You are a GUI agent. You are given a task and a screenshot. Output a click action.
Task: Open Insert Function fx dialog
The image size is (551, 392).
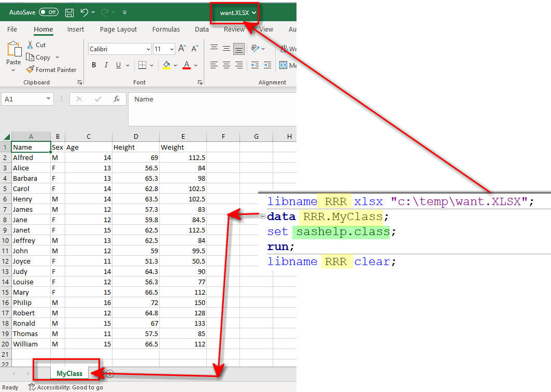click(117, 99)
